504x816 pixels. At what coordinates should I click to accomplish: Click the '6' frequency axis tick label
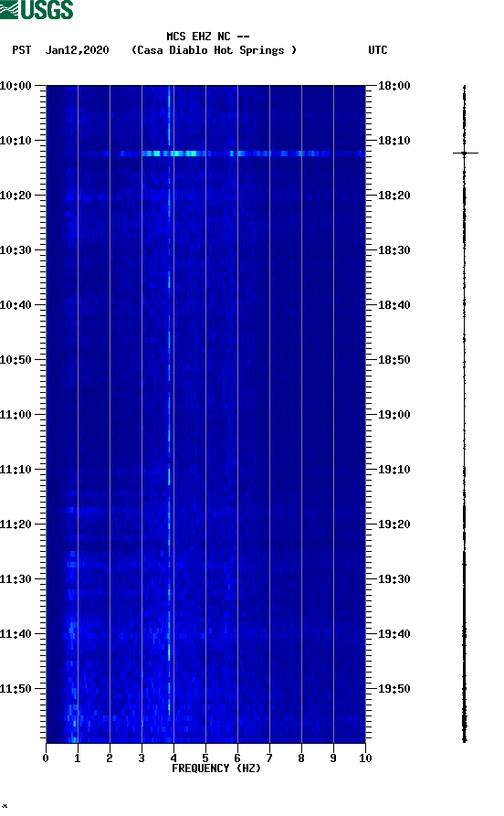pyautogui.click(x=237, y=758)
